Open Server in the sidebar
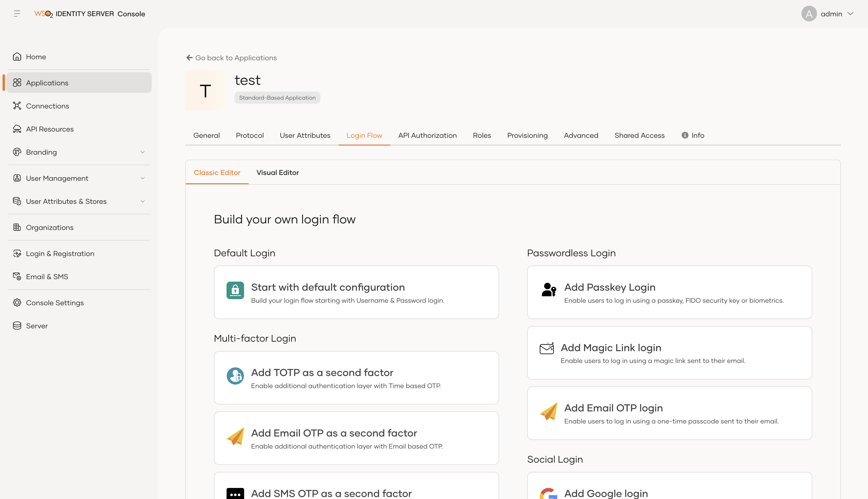This screenshot has height=499, width=868. pos(79,326)
